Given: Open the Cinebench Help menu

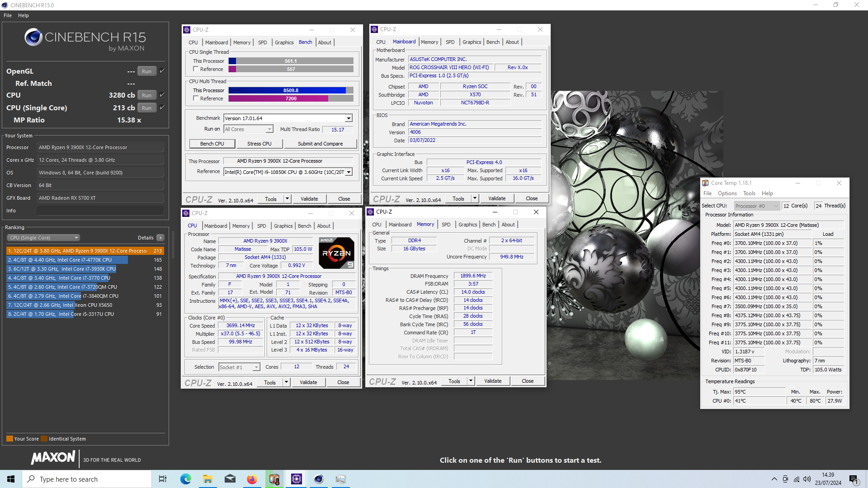Looking at the screenshot, I should (24, 15).
